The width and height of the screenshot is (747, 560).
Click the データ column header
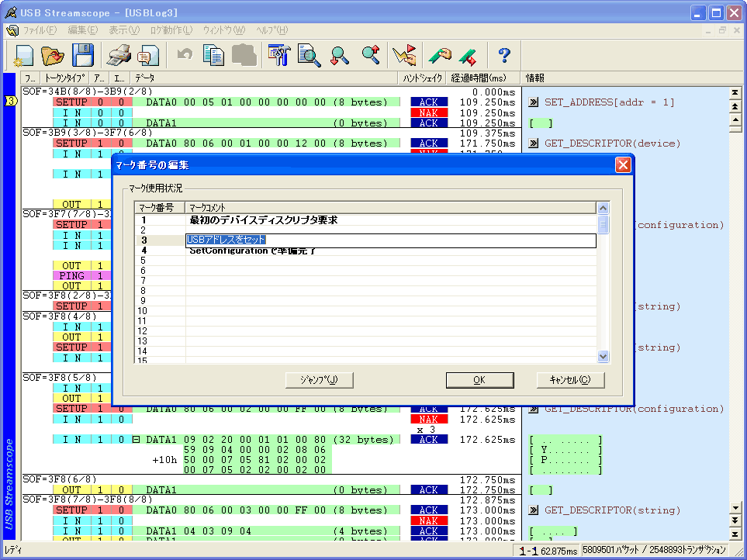click(x=264, y=78)
